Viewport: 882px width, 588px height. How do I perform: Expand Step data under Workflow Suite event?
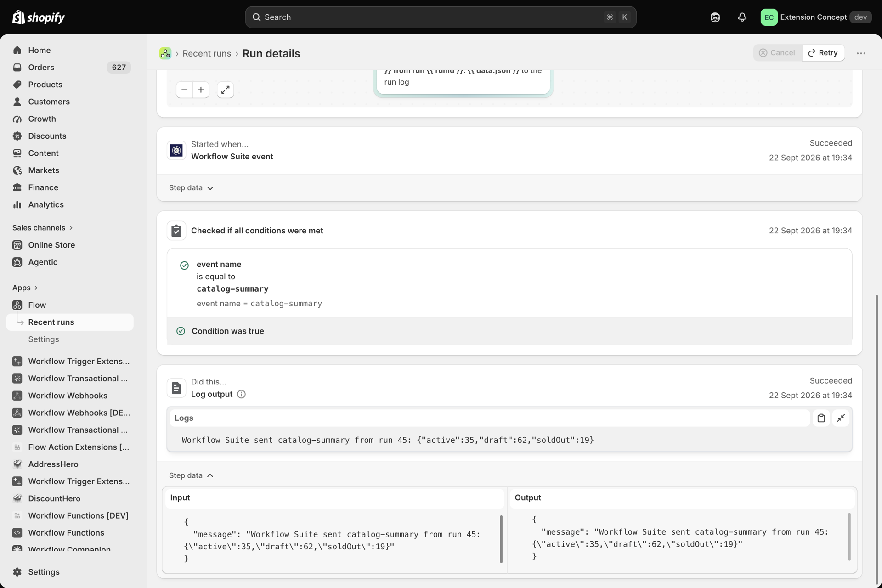coord(191,188)
